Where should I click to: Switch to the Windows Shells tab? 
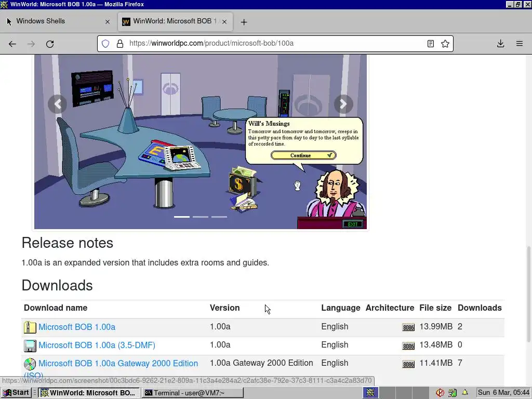click(58, 21)
